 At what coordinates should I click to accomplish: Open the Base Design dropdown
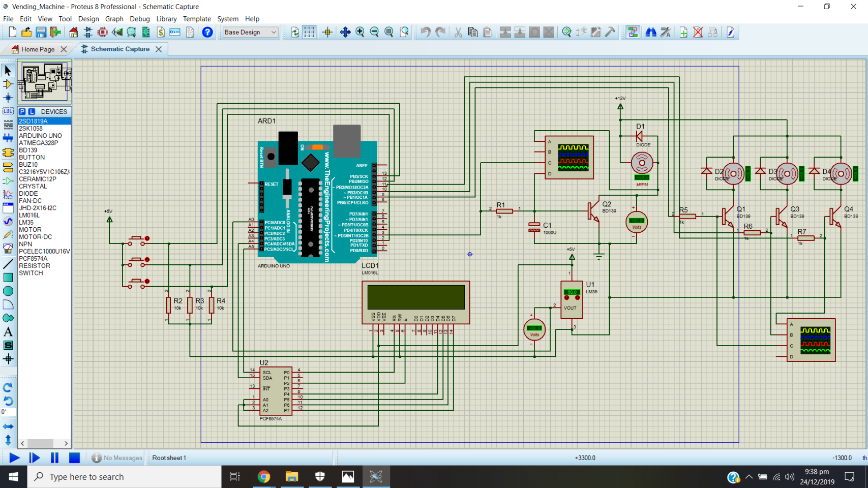point(250,32)
